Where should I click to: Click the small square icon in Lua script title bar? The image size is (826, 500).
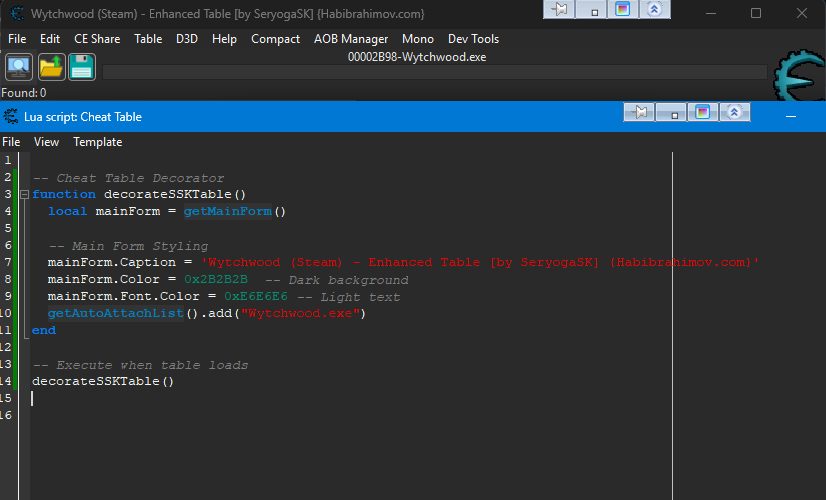[671, 112]
